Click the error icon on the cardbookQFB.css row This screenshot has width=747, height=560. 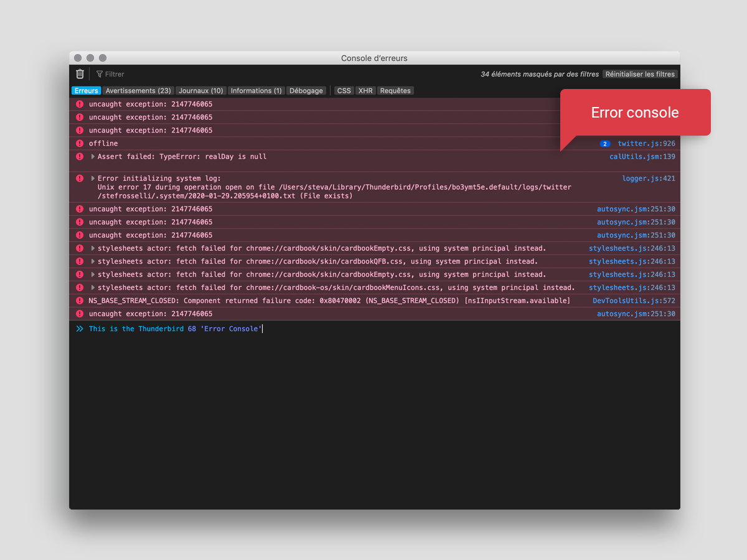tap(80, 261)
